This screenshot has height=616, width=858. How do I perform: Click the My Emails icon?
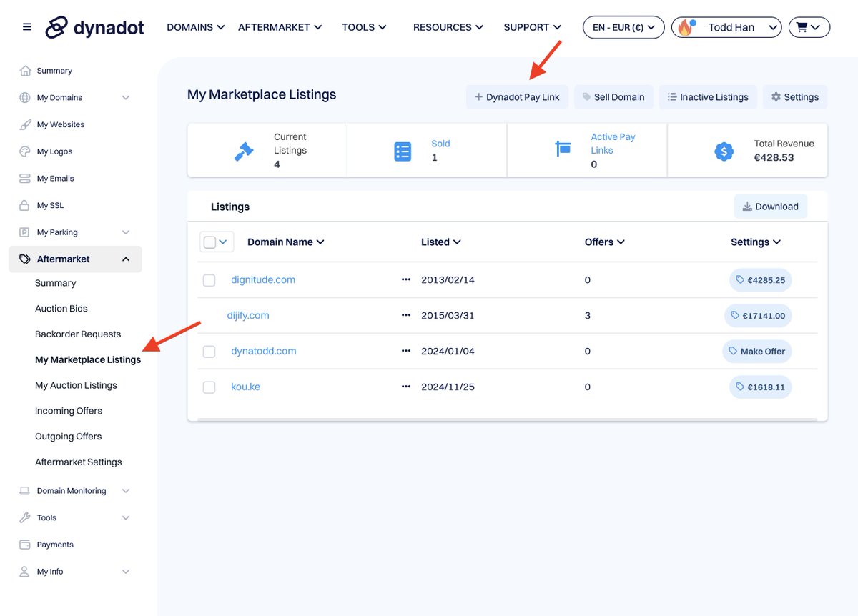coord(25,179)
